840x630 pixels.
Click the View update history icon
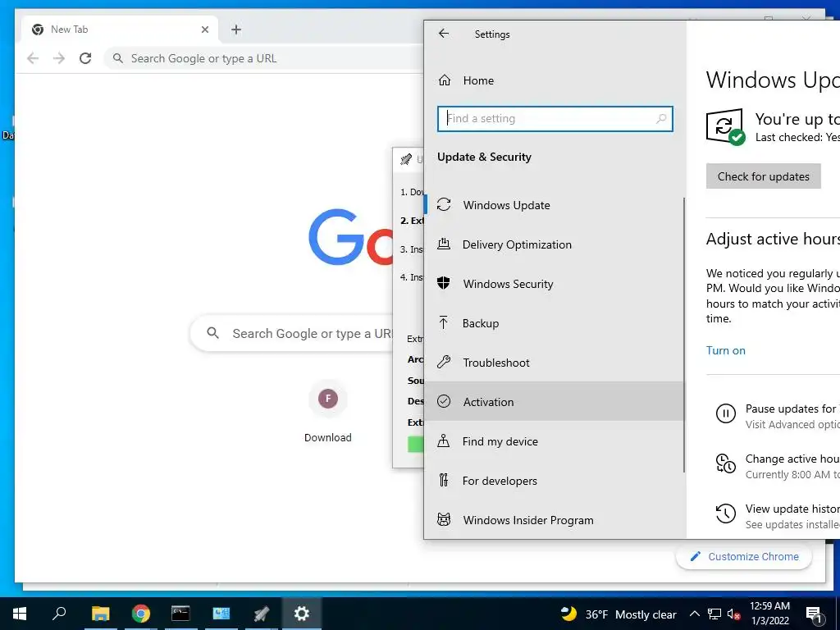(726, 514)
